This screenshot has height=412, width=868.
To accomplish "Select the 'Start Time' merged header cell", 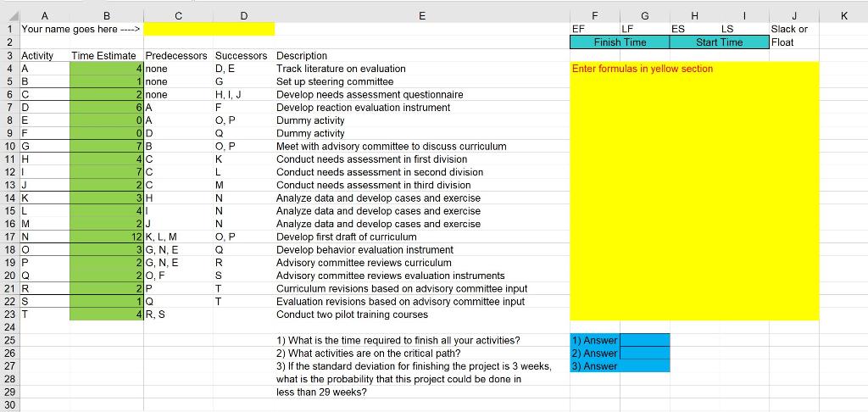I will (719, 42).
